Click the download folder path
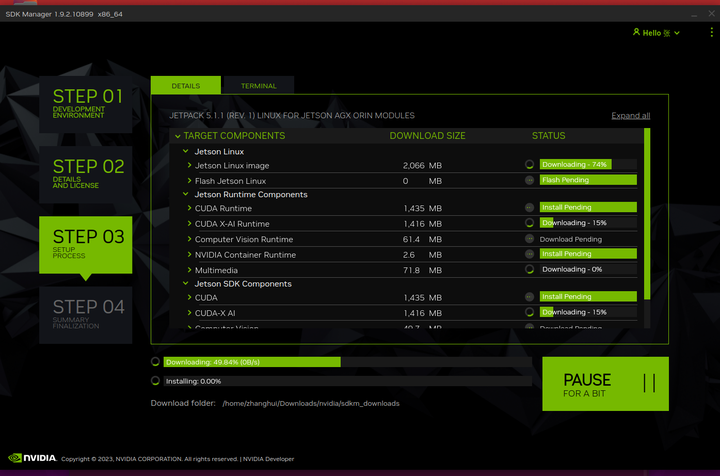This screenshot has height=476, width=720. coord(311,403)
